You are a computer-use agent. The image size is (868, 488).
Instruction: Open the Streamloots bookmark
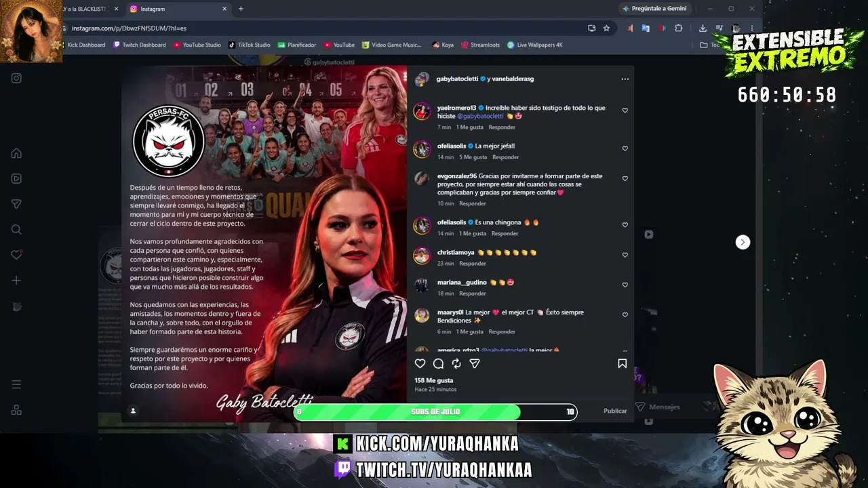click(480, 45)
